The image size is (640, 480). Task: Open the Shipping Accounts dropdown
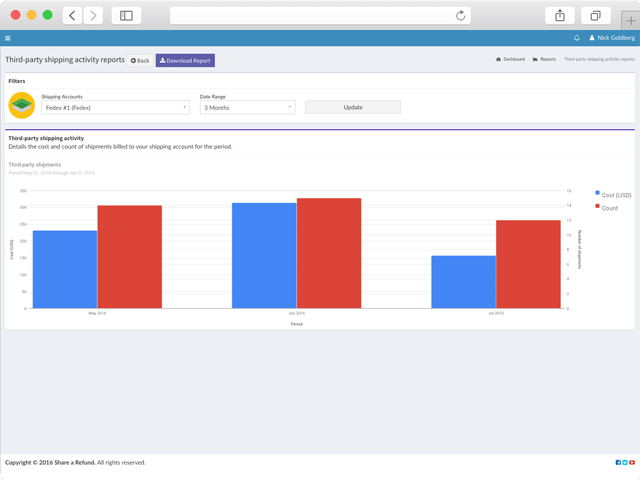click(115, 107)
